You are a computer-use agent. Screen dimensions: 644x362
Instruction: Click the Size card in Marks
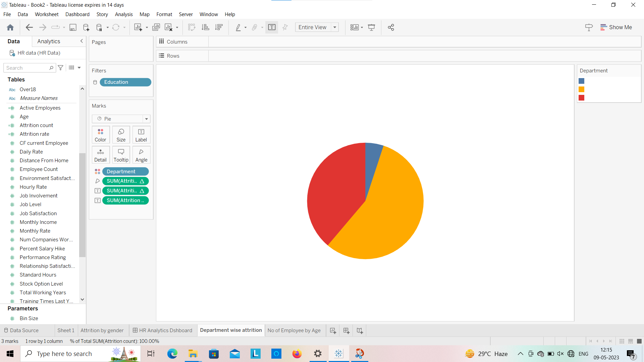(121, 135)
